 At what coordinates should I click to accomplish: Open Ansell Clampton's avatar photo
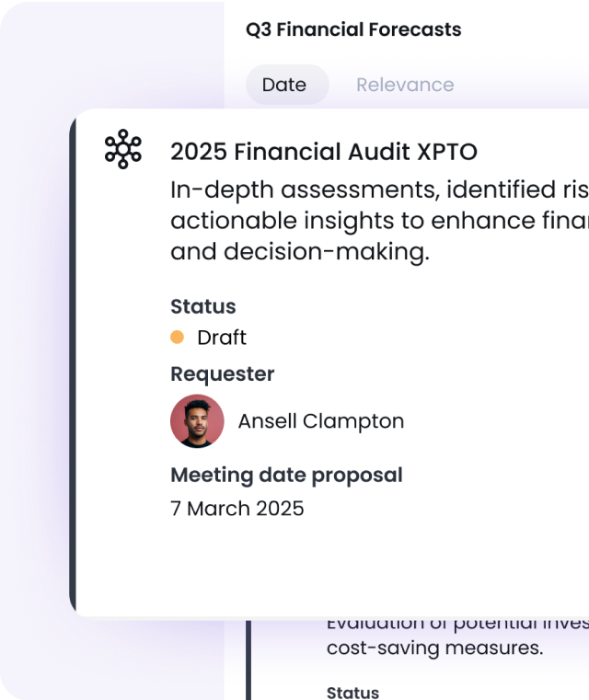pyautogui.click(x=197, y=421)
